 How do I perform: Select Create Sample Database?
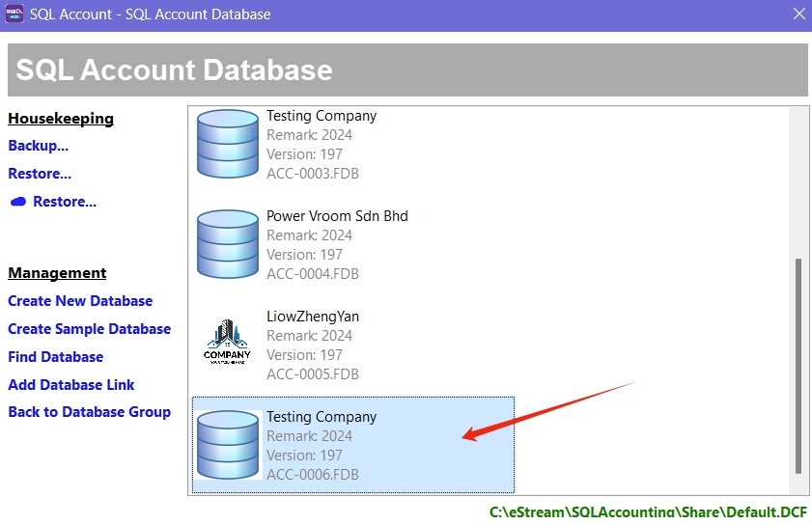pos(89,329)
